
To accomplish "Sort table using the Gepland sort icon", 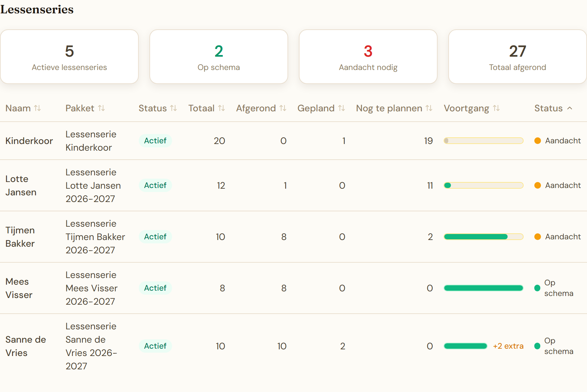I will tap(342, 108).
